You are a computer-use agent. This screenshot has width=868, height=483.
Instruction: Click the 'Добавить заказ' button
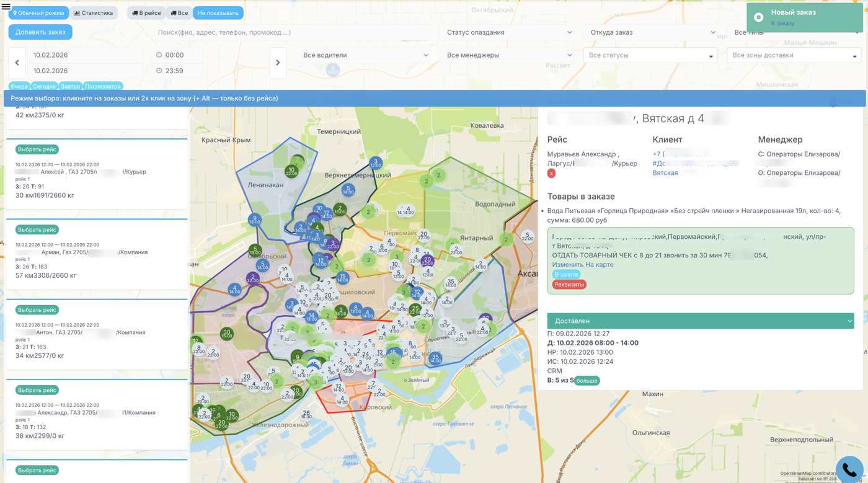click(x=40, y=32)
